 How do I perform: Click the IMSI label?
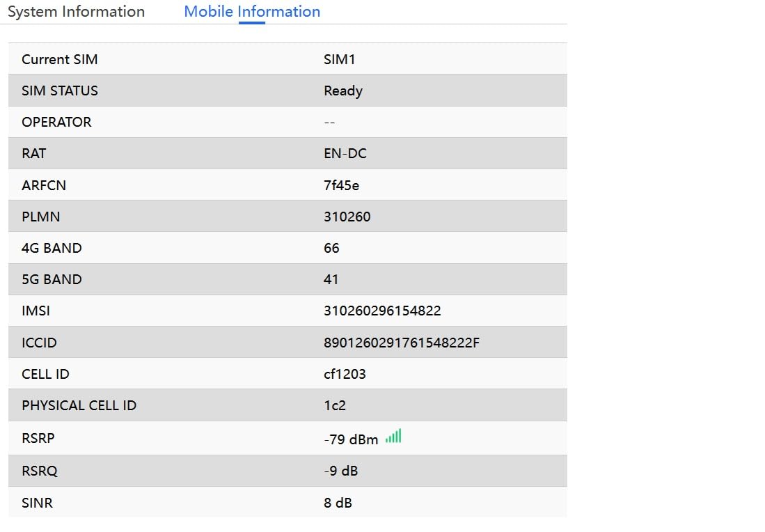(36, 311)
